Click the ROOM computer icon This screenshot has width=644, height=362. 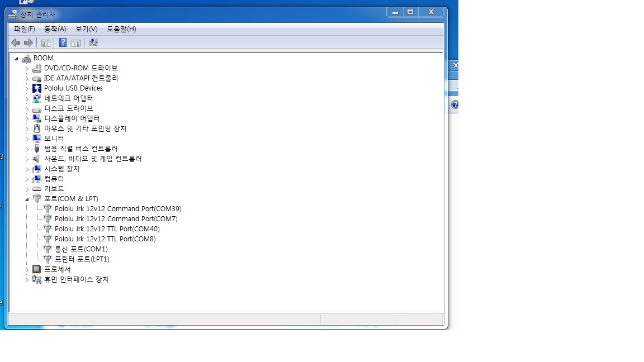point(26,58)
